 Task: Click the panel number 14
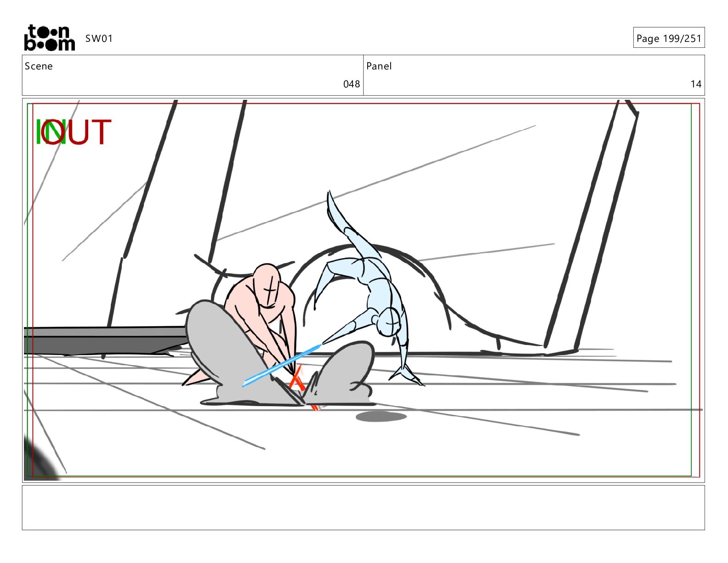(696, 84)
